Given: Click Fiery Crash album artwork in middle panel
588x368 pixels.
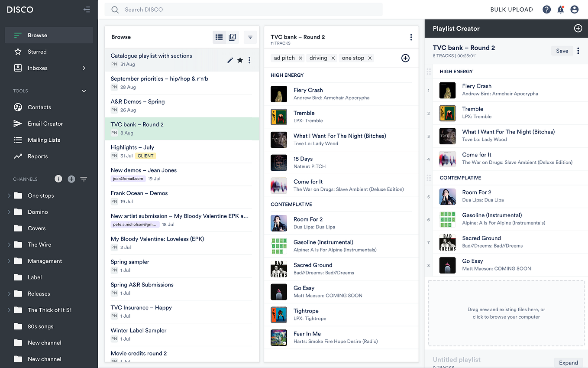Looking at the screenshot, I should click(x=279, y=94).
